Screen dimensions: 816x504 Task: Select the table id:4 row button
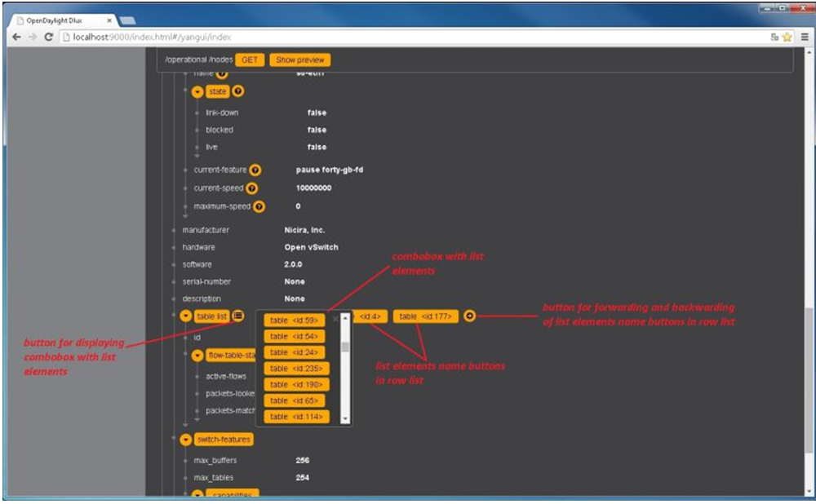370,316
